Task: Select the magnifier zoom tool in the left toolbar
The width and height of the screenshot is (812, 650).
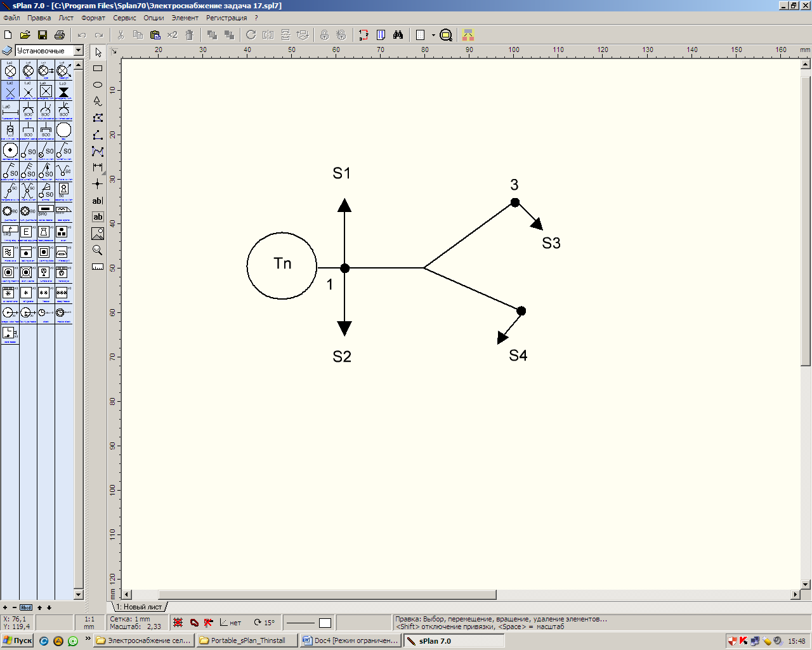Action: click(x=98, y=250)
